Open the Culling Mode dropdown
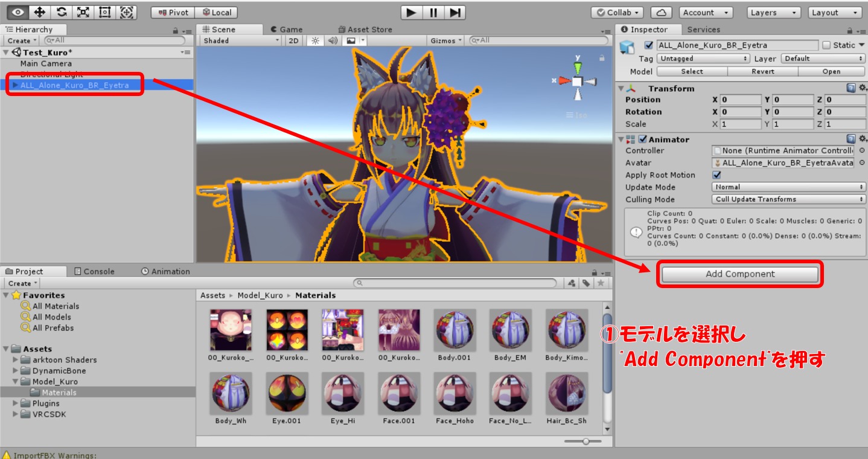The width and height of the screenshot is (868, 459). pos(789,199)
